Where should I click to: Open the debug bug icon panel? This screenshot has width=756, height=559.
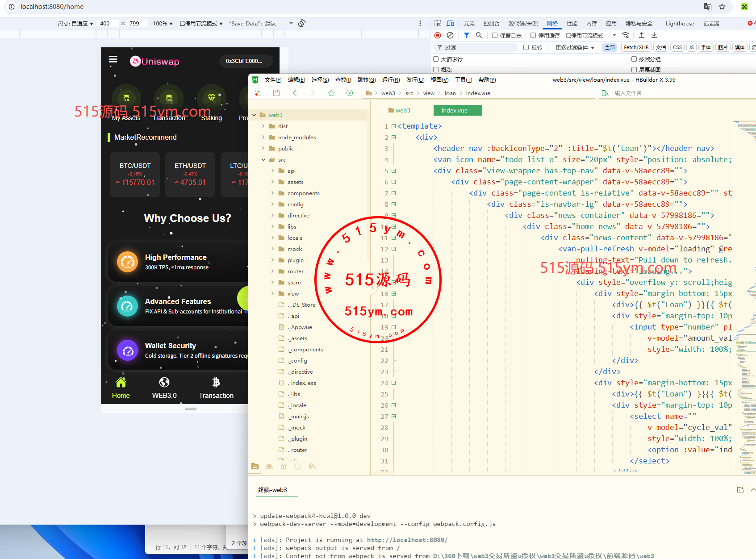coord(284,467)
